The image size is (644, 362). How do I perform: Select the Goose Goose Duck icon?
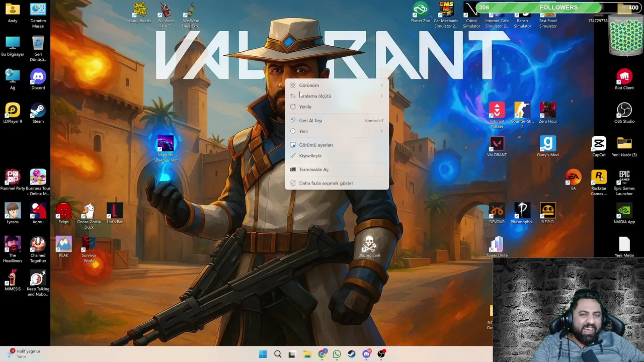tap(89, 216)
